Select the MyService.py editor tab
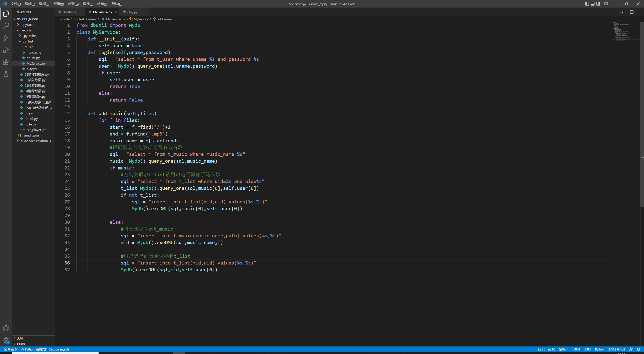 (x=102, y=12)
